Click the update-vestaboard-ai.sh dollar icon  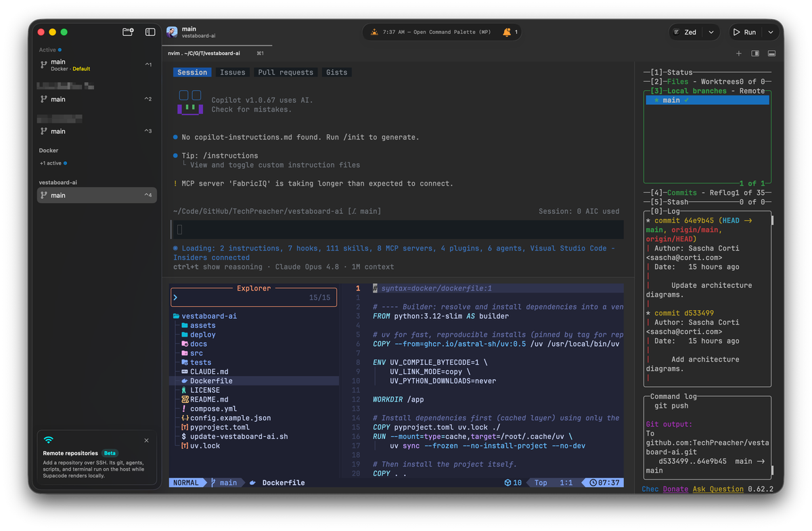click(x=185, y=437)
